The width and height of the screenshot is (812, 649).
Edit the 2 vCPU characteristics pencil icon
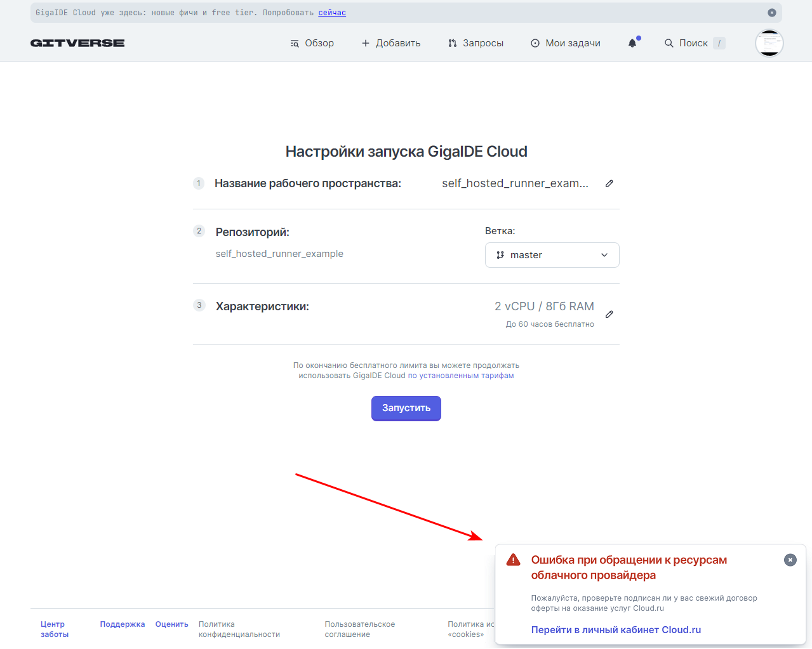coord(609,314)
